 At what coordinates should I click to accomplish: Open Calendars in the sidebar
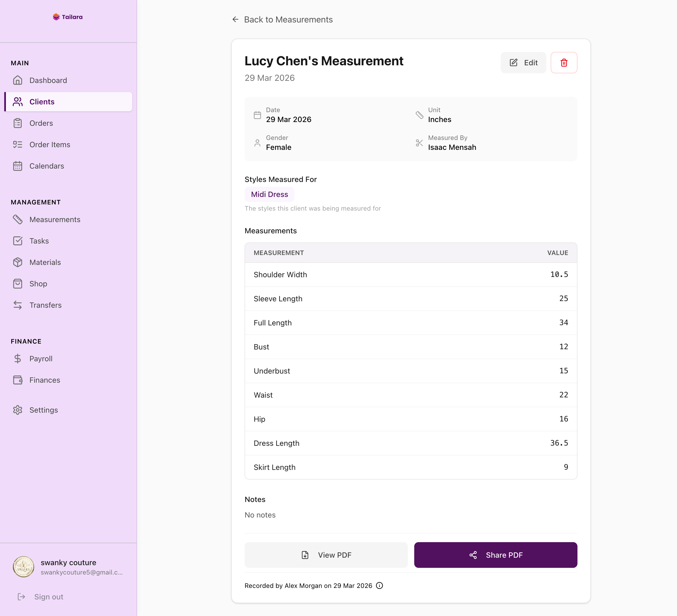click(47, 166)
